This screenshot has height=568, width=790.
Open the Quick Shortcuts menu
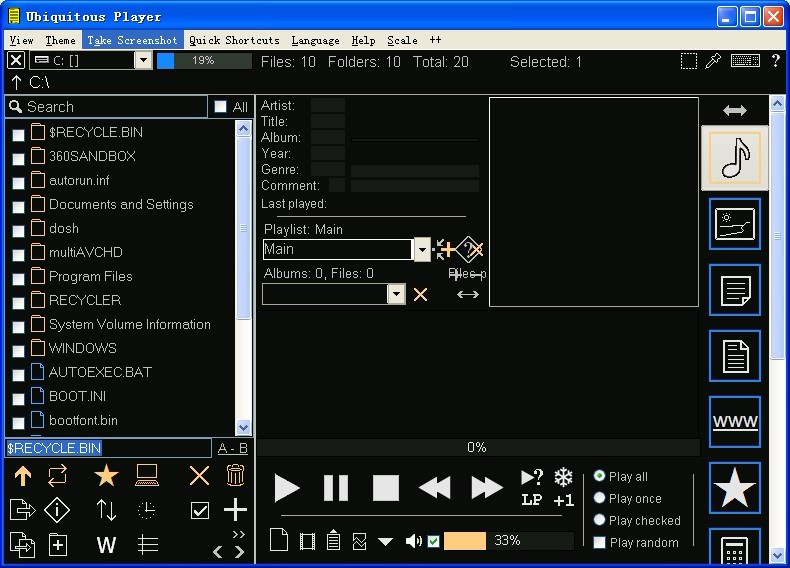[234, 40]
